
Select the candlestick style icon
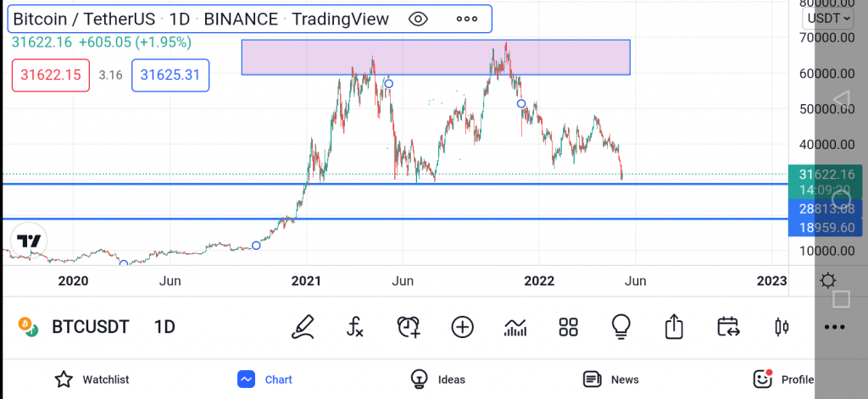[781, 326]
